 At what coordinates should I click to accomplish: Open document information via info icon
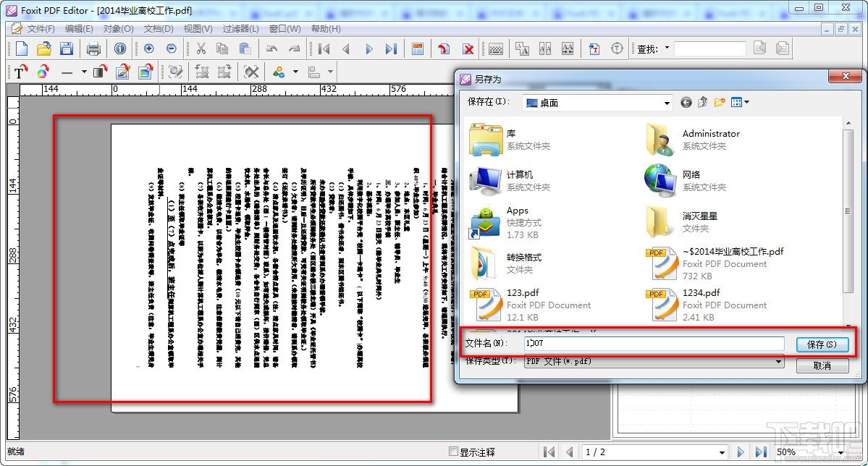(x=120, y=49)
